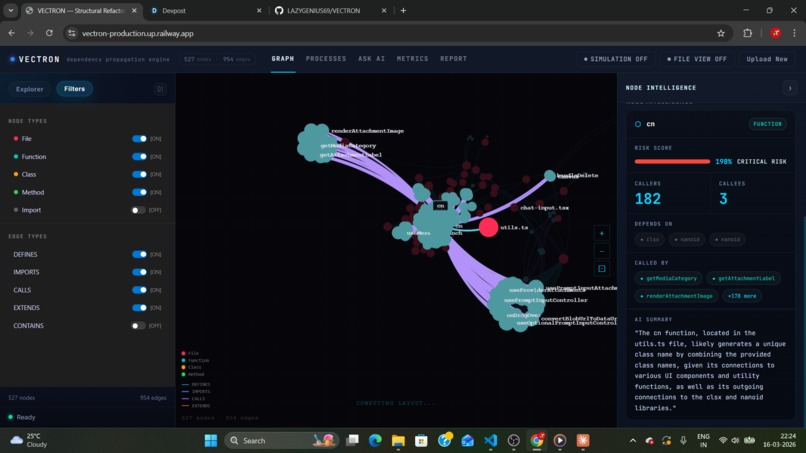This screenshot has height=453, width=806.
Task: Open tab search dropdown in Chrome
Action: (x=10, y=10)
